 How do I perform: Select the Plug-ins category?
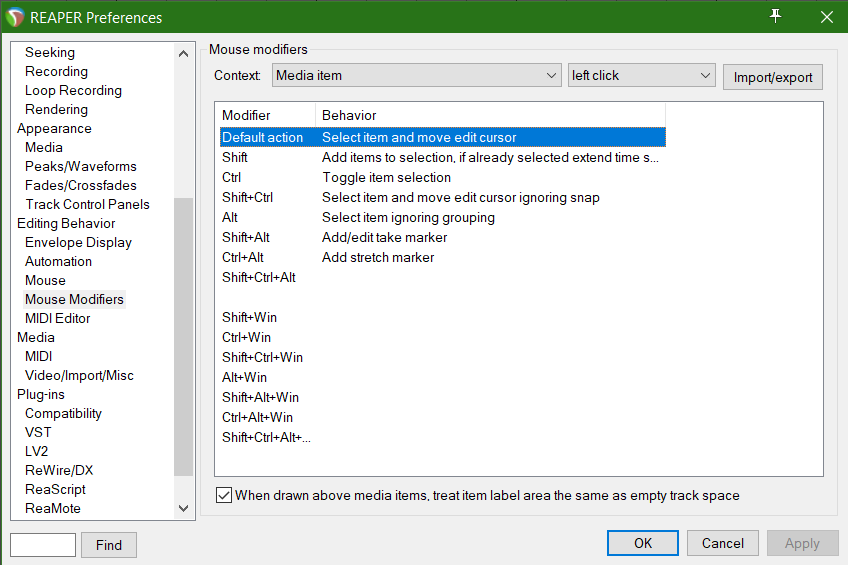tap(41, 394)
